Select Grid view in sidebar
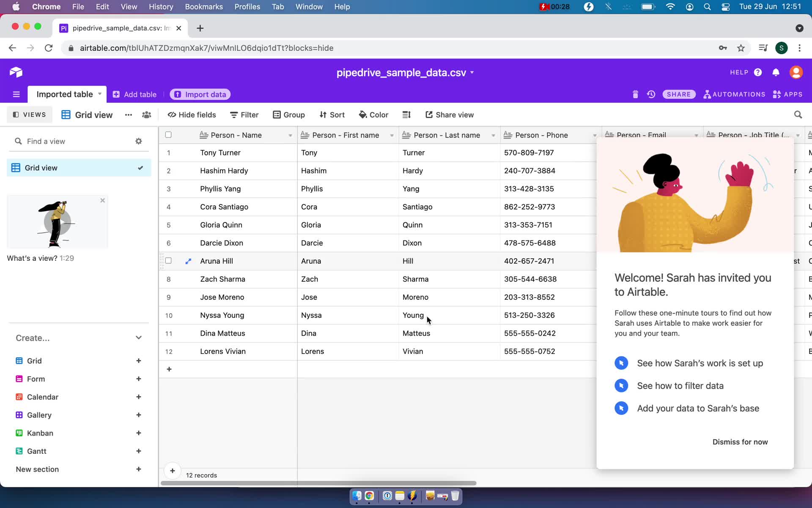This screenshot has height=508, width=812. (x=79, y=168)
